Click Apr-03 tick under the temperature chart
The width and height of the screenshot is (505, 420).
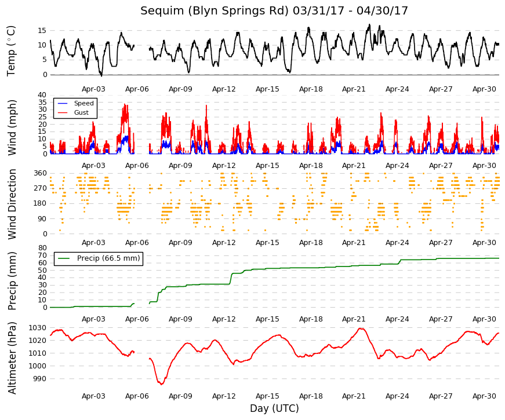[93, 89]
